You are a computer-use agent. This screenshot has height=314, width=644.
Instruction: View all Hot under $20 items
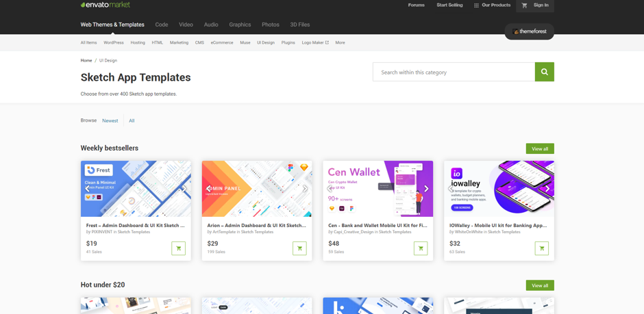(540, 285)
